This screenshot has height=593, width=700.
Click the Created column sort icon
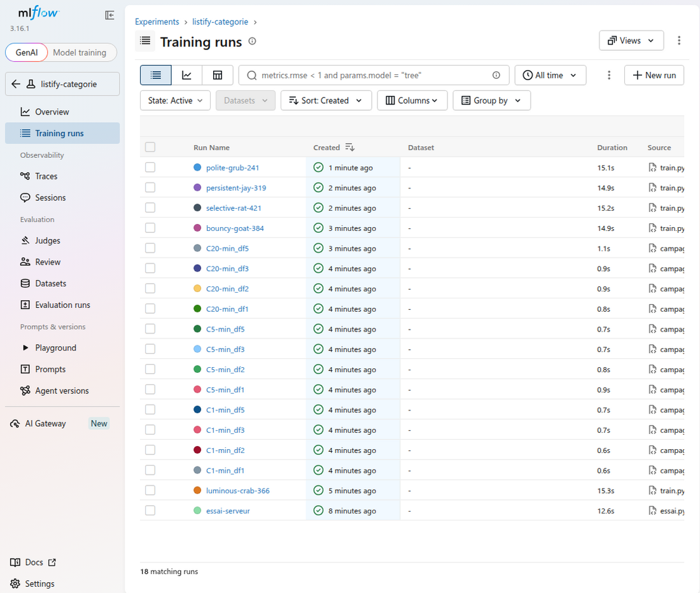[x=349, y=147]
